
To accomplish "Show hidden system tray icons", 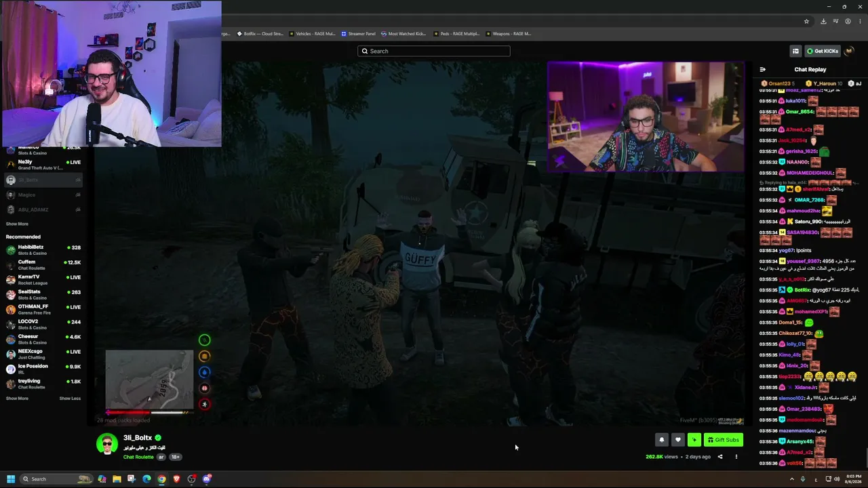I will click(x=791, y=479).
